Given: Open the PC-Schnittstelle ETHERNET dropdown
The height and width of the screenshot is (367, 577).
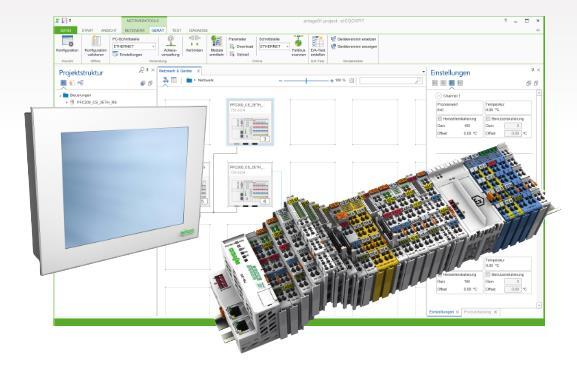Looking at the screenshot, I should [134, 46].
